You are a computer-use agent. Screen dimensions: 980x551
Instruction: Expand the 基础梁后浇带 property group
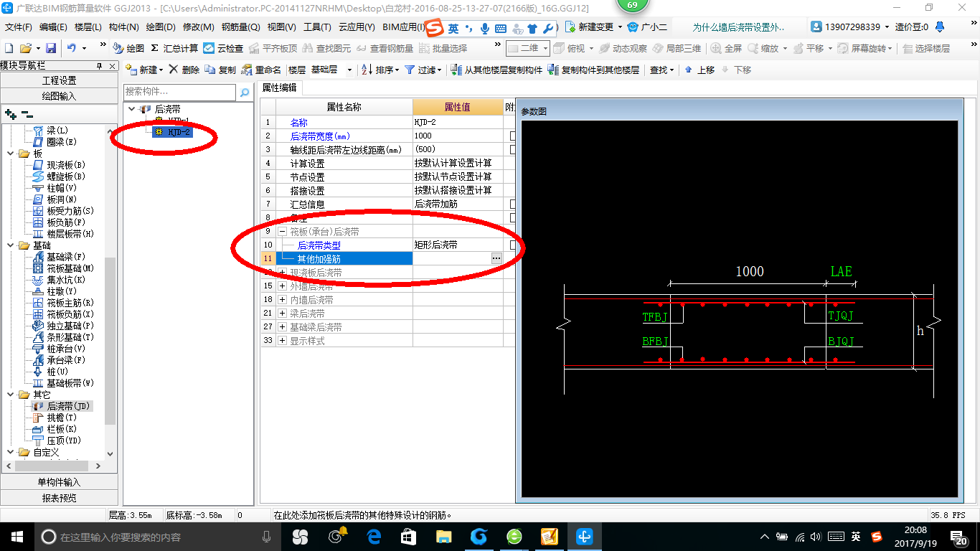282,327
